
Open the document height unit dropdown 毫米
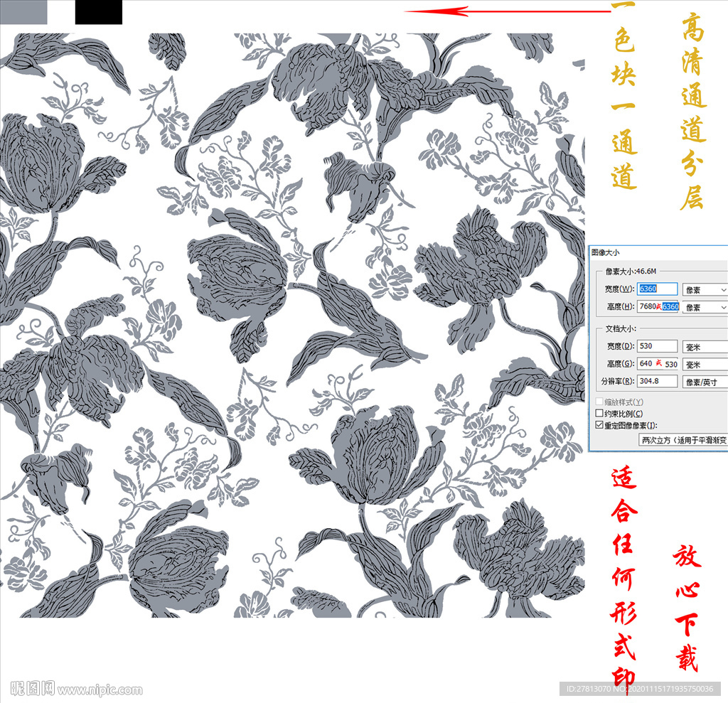[705, 365]
